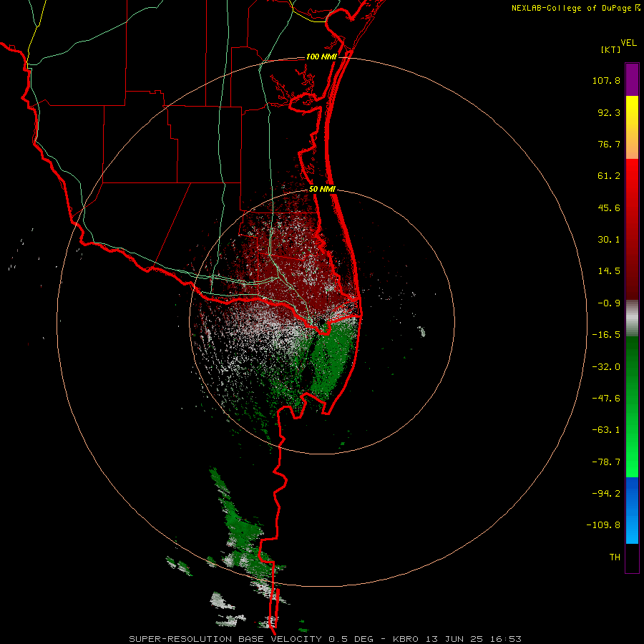The height and width of the screenshot is (644, 644).
Task: Click the 61.2 legend value
Action: click(609, 176)
